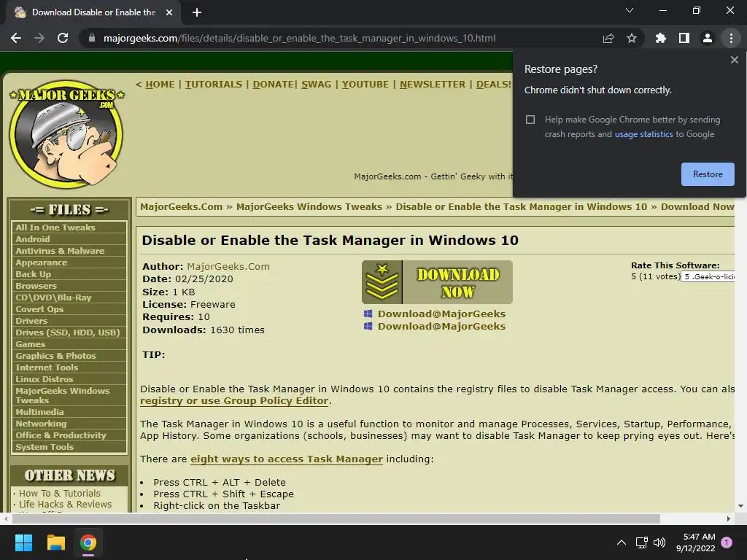
Task: Close the Restore pages popup
Action: tap(734, 60)
